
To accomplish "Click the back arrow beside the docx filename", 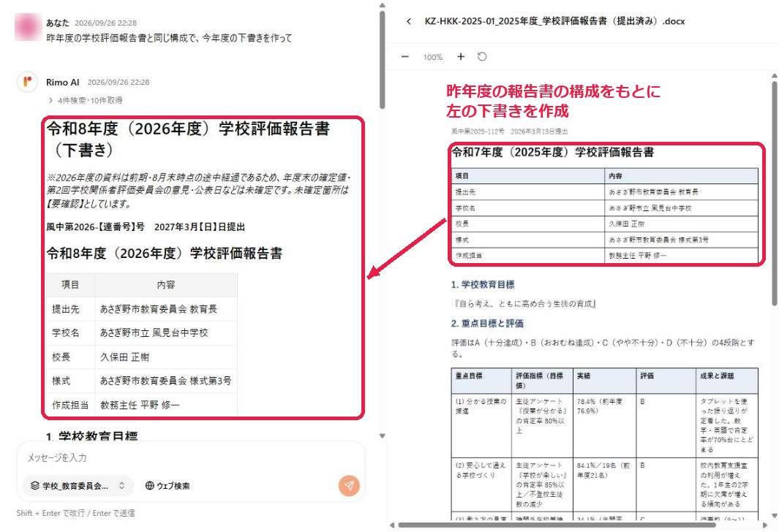I will click(408, 21).
